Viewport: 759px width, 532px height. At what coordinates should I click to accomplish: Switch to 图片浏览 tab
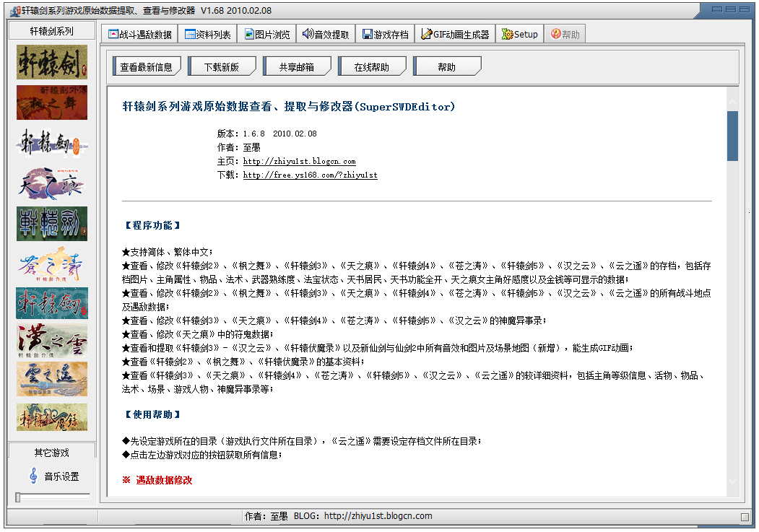click(x=266, y=35)
